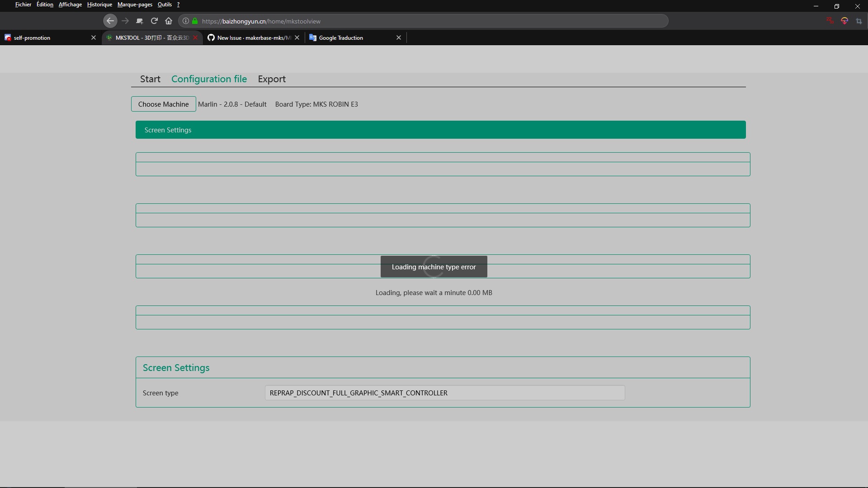This screenshot has height=488, width=868.
Task: Click the red 22/33 extension badge
Action: click(x=830, y=21)
